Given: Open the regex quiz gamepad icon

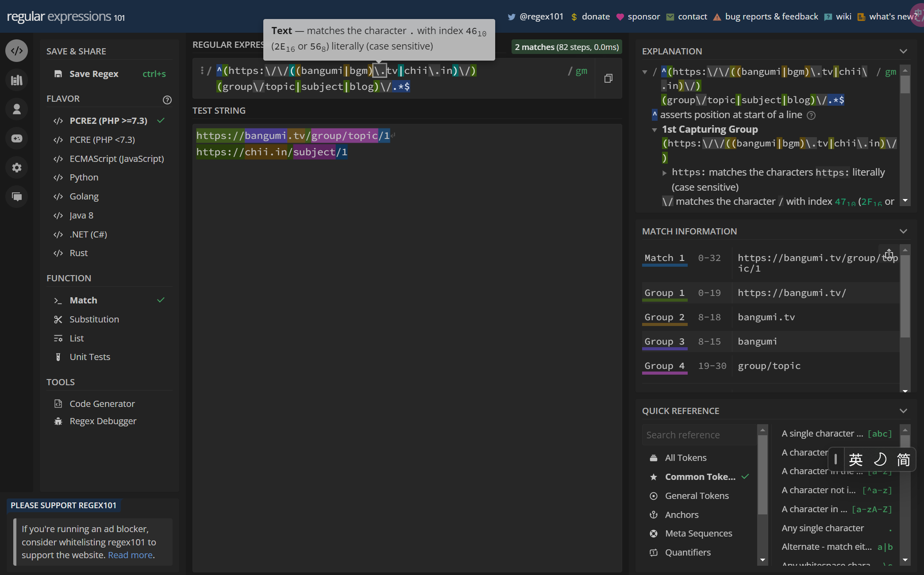Looking at the screenshot, I should (17, 138).
